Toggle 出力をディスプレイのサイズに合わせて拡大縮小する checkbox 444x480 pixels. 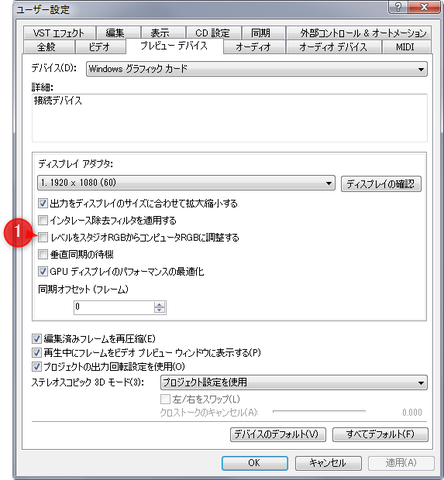tap(43, 203)
